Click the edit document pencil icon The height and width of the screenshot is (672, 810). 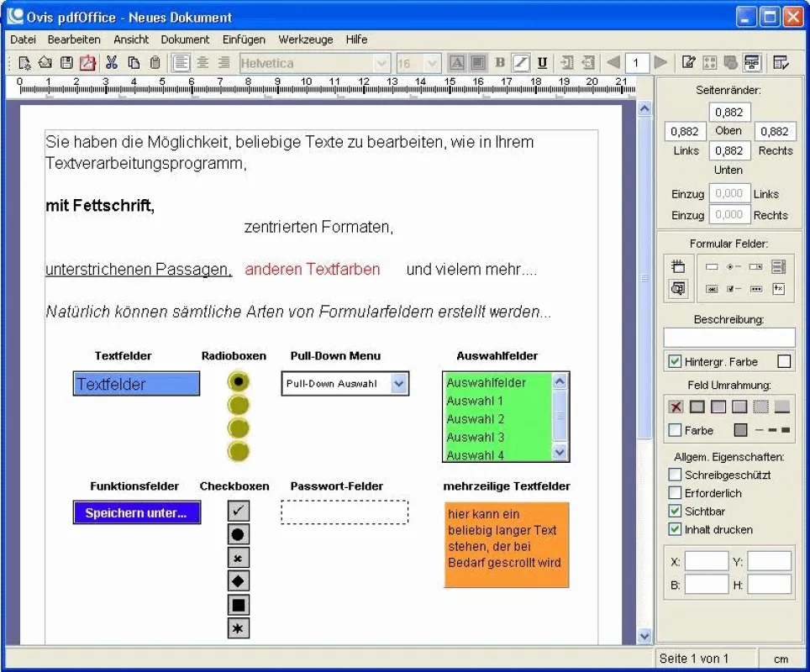(688, 63)
